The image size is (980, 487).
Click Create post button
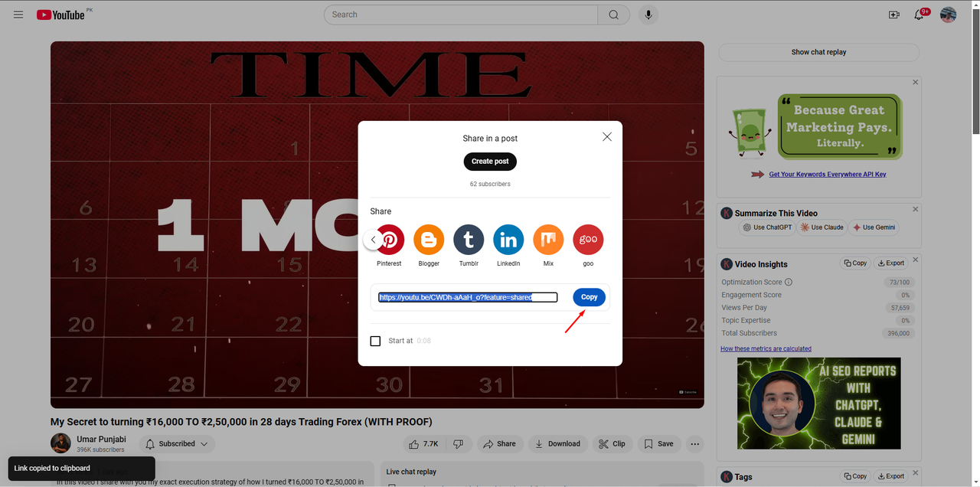[x=490, y=162]
